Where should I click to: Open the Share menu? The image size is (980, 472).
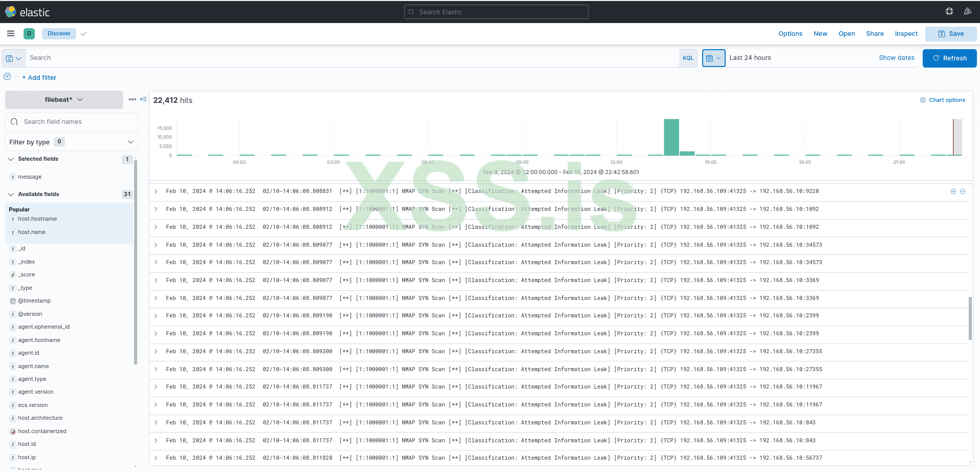[x=875, y=34]
